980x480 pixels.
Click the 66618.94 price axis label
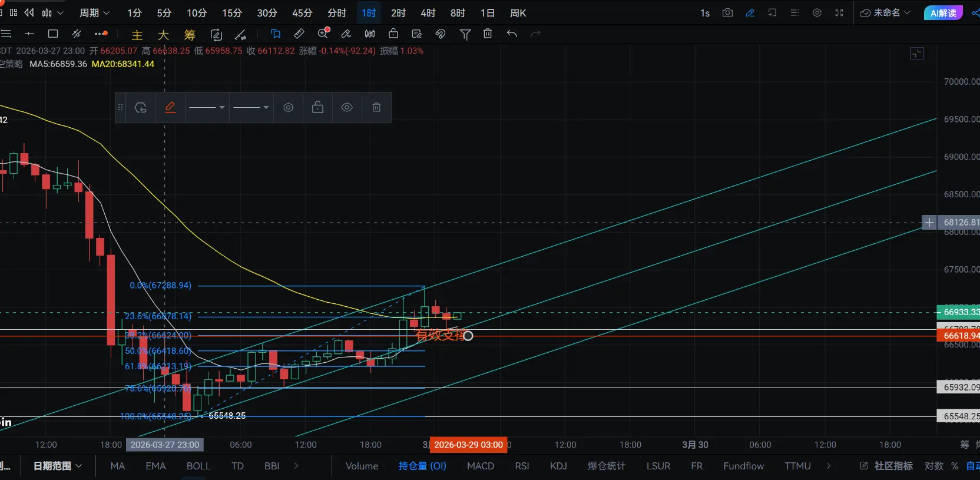(x=958, y=336)
